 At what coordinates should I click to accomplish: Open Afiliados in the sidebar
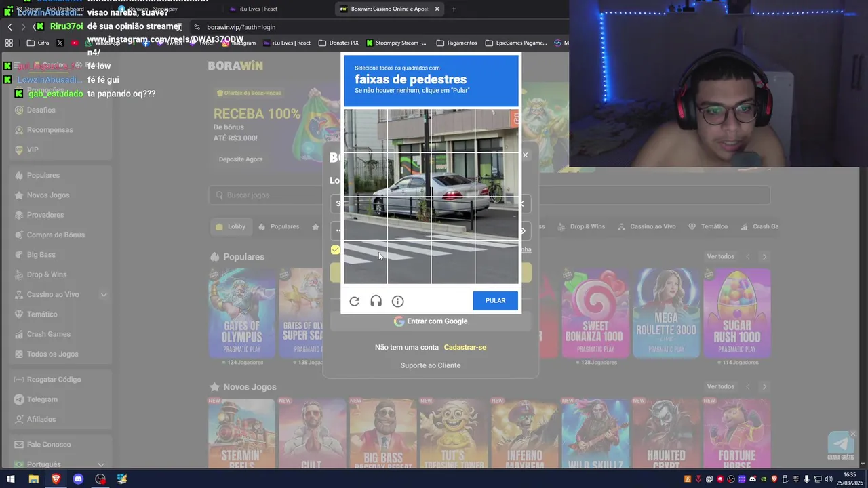point(41,419)
